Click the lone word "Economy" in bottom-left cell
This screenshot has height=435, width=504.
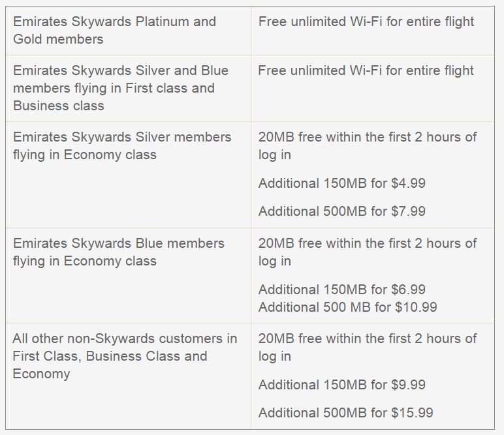(x=41, y=374)
